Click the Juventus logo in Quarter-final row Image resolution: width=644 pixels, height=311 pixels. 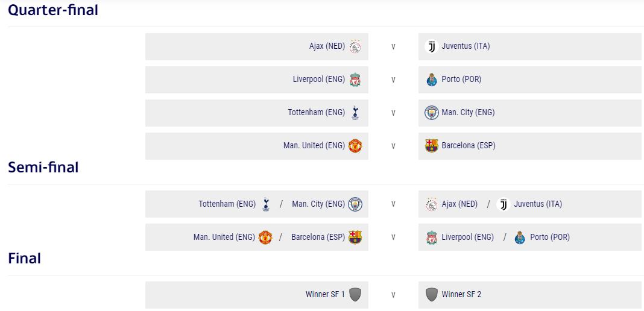(431, 46)
